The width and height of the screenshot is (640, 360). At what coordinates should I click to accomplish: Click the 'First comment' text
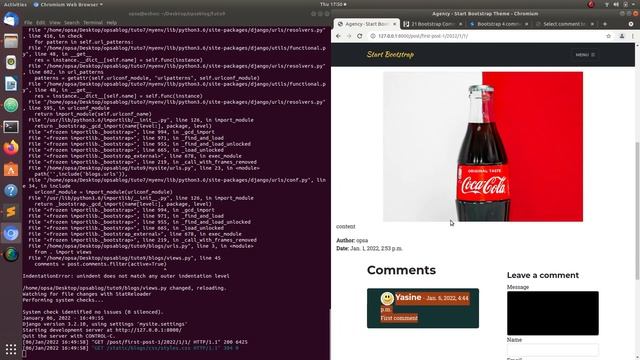point(399,318)
